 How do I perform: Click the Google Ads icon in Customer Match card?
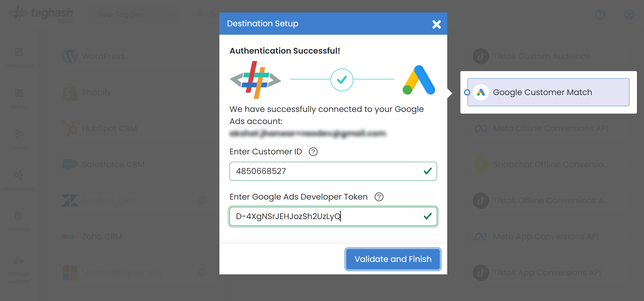click(x=481, y=92)
